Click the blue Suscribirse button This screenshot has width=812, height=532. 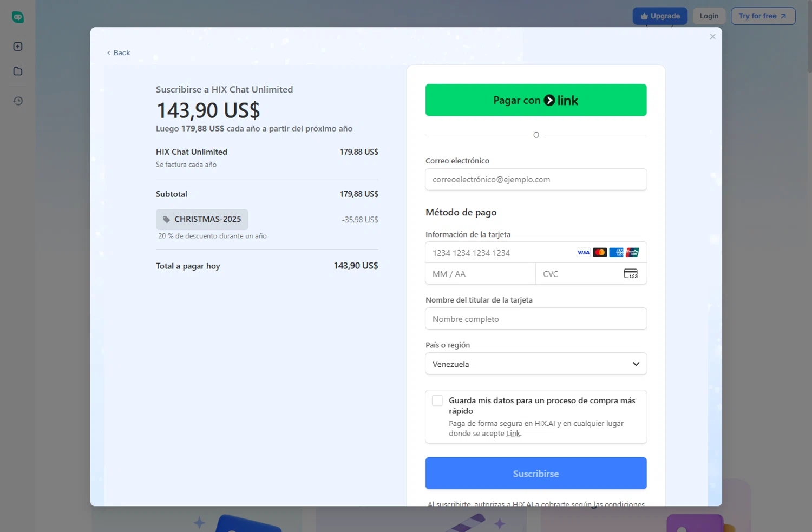pos(536,474)
